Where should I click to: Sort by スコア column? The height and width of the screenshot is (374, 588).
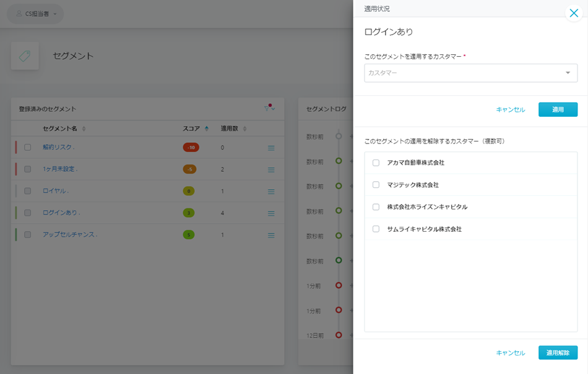pyautogui.click(x=196, y=129)
